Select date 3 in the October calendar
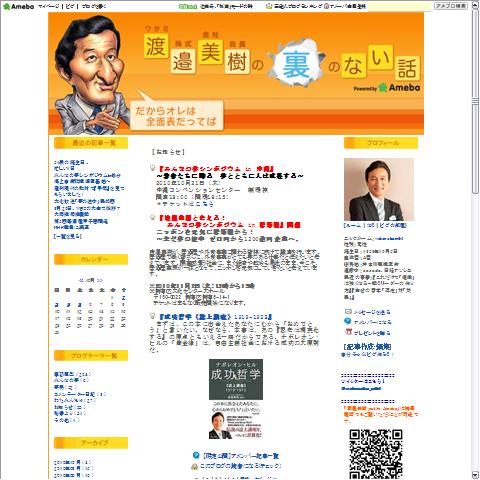This screenshot has width=480, height=480. coord(57,305)
